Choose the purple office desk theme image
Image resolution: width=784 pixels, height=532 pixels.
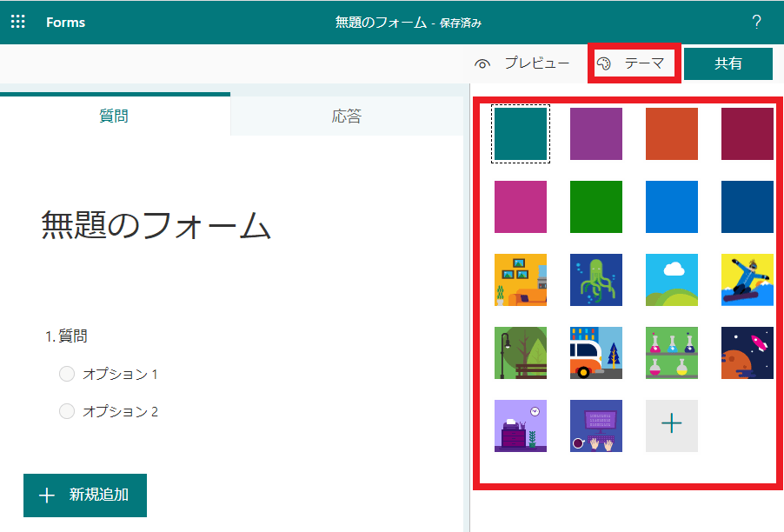tap(521, 425)
